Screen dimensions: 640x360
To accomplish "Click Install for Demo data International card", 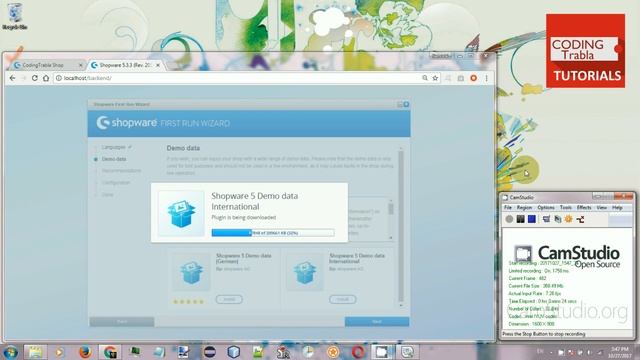I will coord(342,299).
